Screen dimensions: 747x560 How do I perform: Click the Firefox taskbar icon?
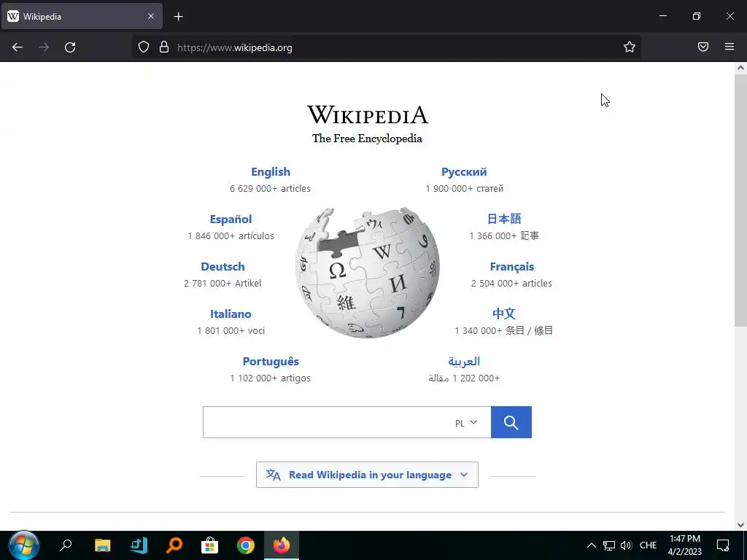[282, 545]
